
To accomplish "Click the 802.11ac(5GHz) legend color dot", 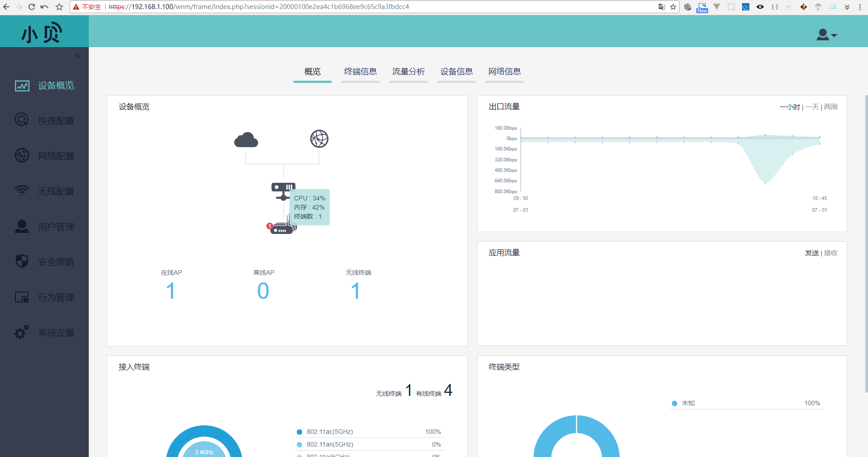I will coord(299,432).
